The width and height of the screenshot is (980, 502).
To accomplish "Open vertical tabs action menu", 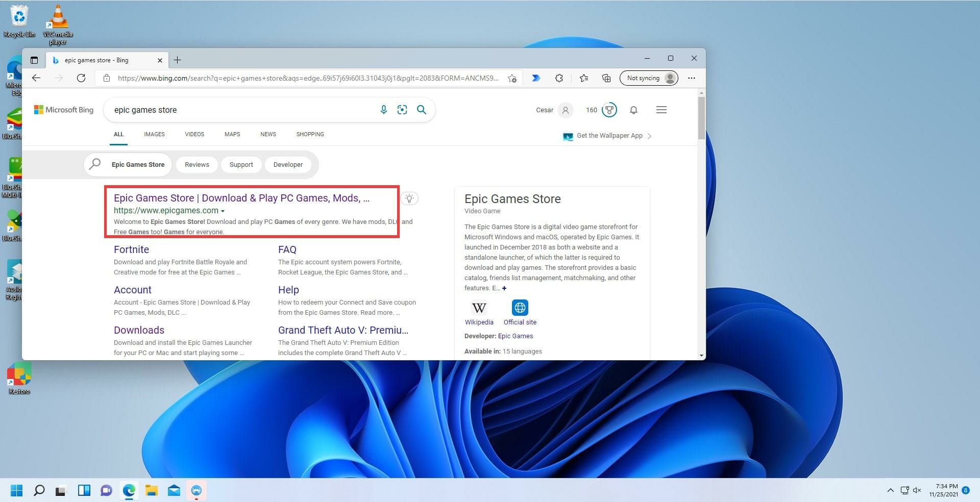I will coord(34,60).
